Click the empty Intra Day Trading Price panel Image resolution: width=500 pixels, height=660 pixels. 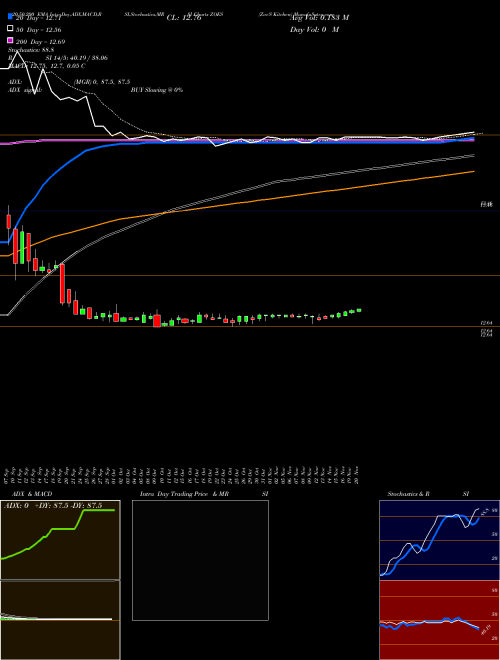click(200, 560)
